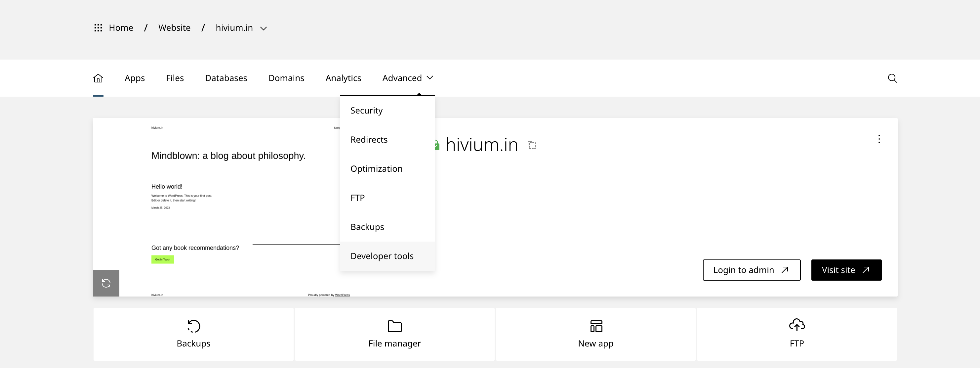Expand the hivium.in breadcrumb dropdown
Image resolution: width=980 pixels, height=368 pixels.
pos(263,28)
